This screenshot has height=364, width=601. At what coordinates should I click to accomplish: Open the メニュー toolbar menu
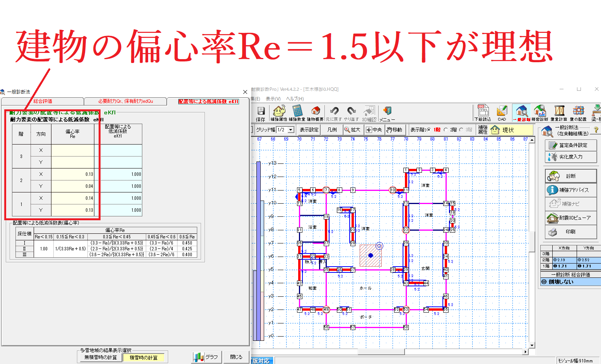coord(387,113)
